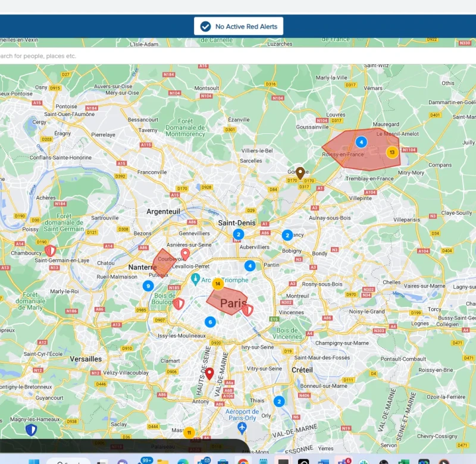Select the brown pin marker at Gonesse

300,173
